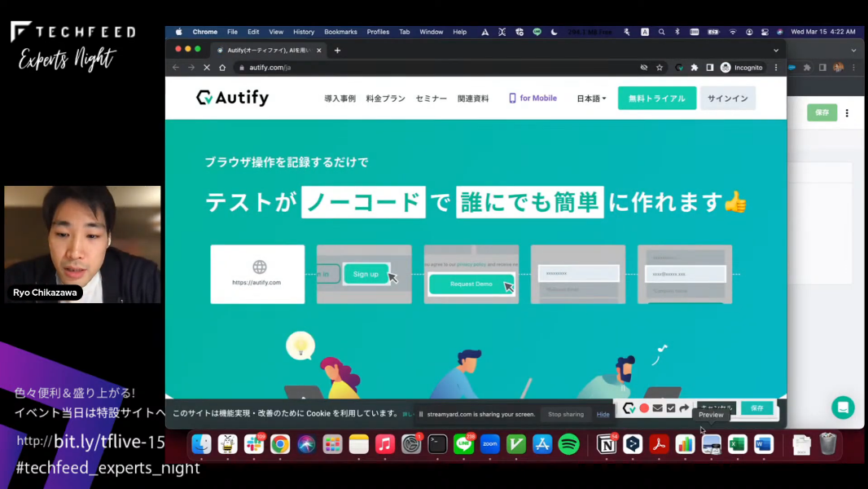Screen dimensions: 868x489
Task: Click the Hide link in sharing bar
Action: point(603,414)
